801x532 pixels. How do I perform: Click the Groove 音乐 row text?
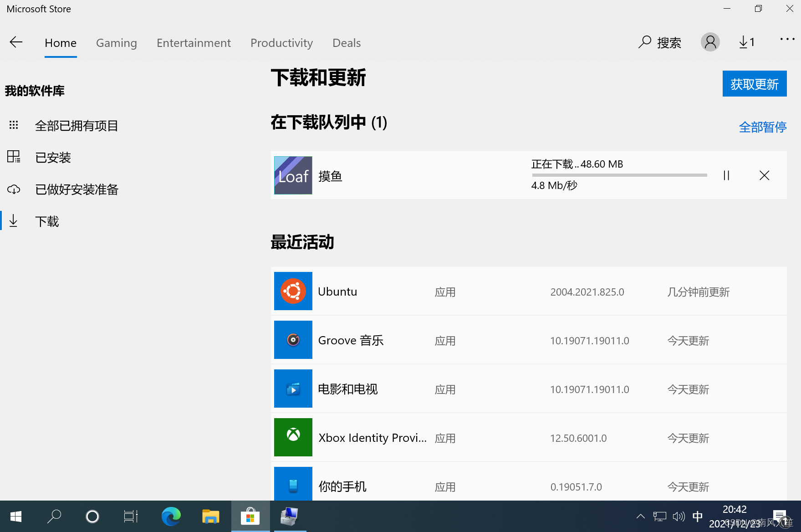pos(351,340)
